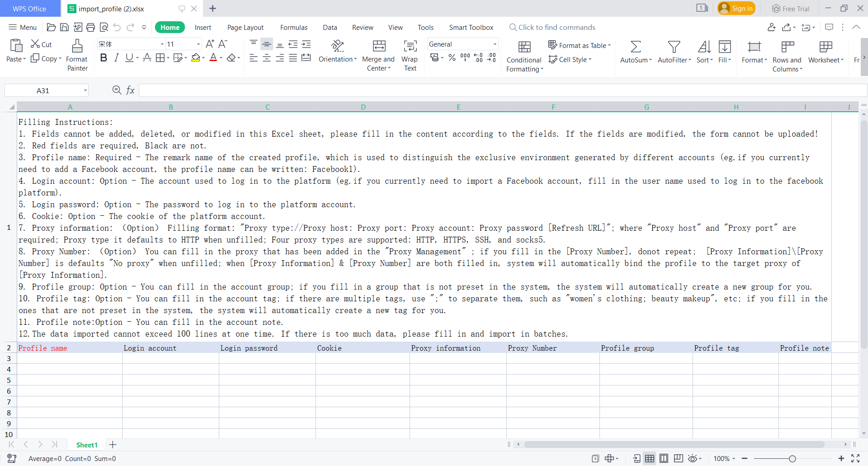The width and height of the screenshot is (868, 466).
Task: Open Conditional Formatting tool
Action: point(524,47)
